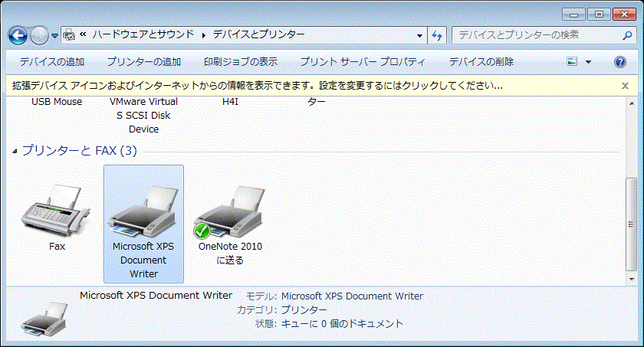Click the モデル value Microsoft XPS Document Writer
Viewport: 644px width, 347px height.
point(352,296)
